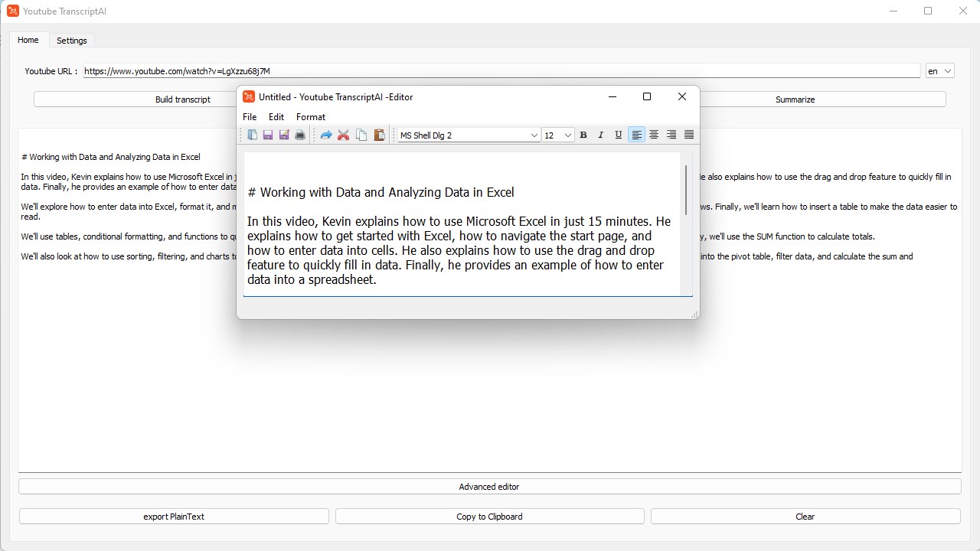Maximize the Editor window
Screen dimensions: 980x551
click(647, 96)
